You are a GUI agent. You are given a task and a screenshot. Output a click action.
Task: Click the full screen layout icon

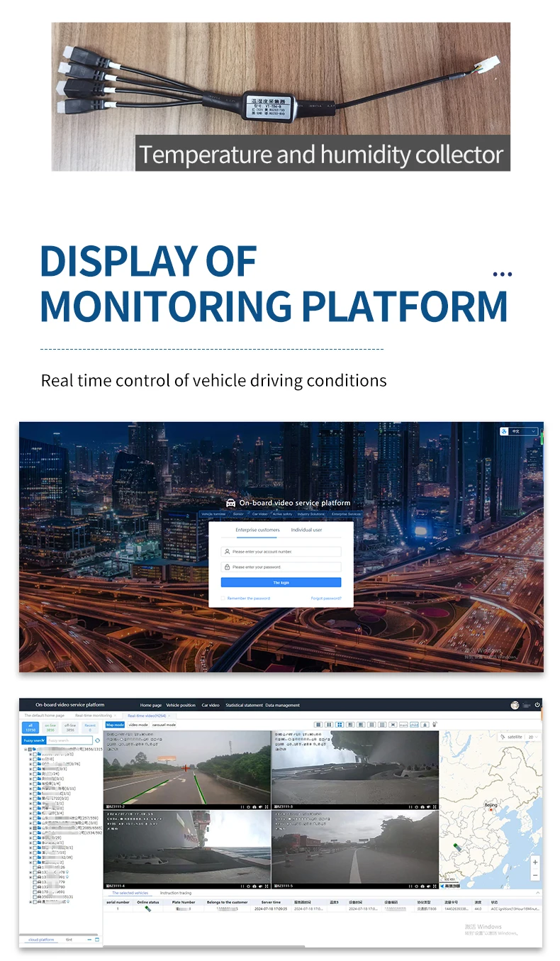(x=393, y=725)
